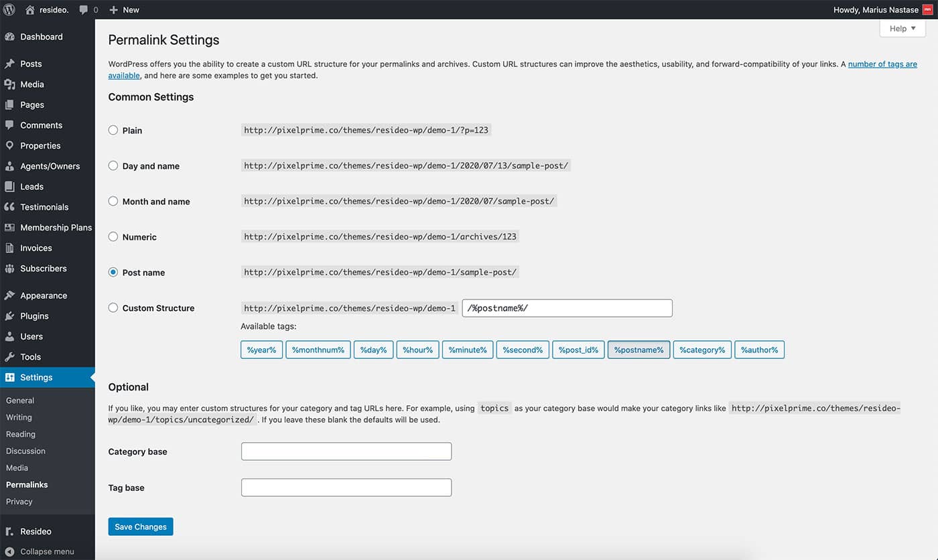Click the Collapse menu arrow icon
The height and width of the screenshot is (560, 938).
pos(9,552)
